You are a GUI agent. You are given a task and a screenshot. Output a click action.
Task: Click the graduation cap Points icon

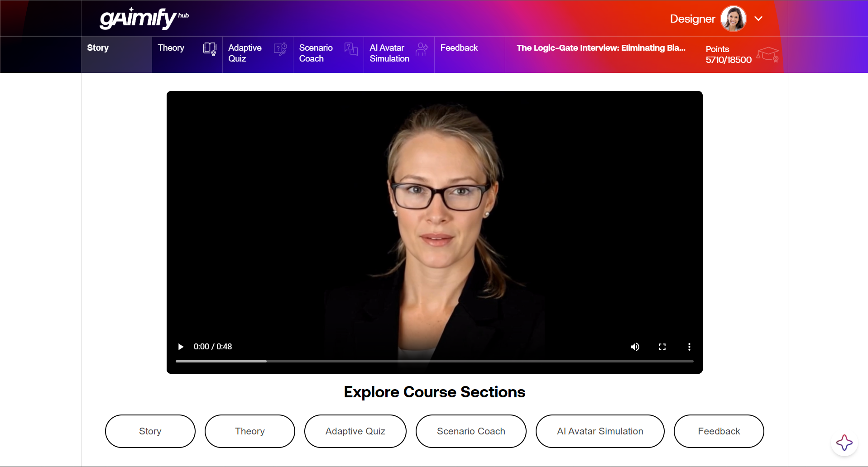767,54
